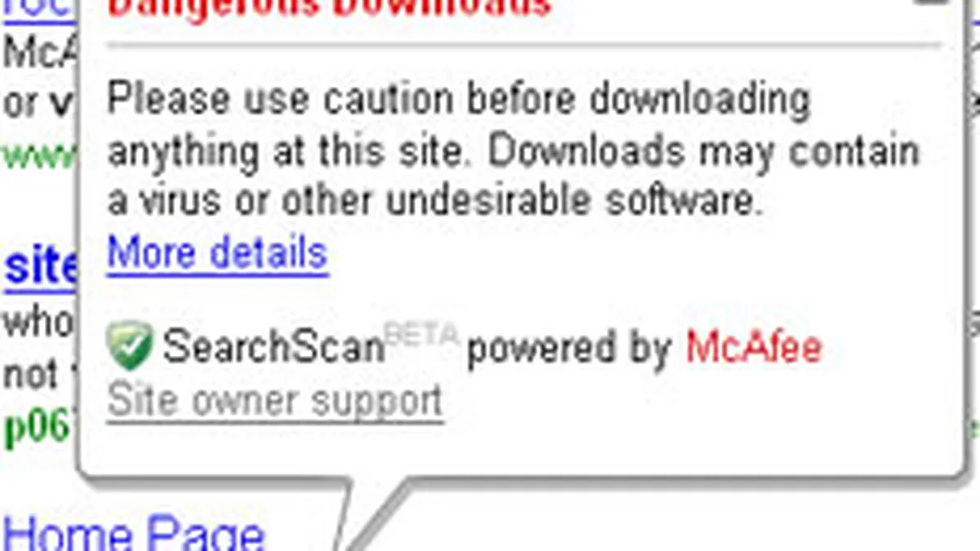This screenshot has width=980, height=551.
Task: Click the BETA superscript label
Action: [421, 333]
